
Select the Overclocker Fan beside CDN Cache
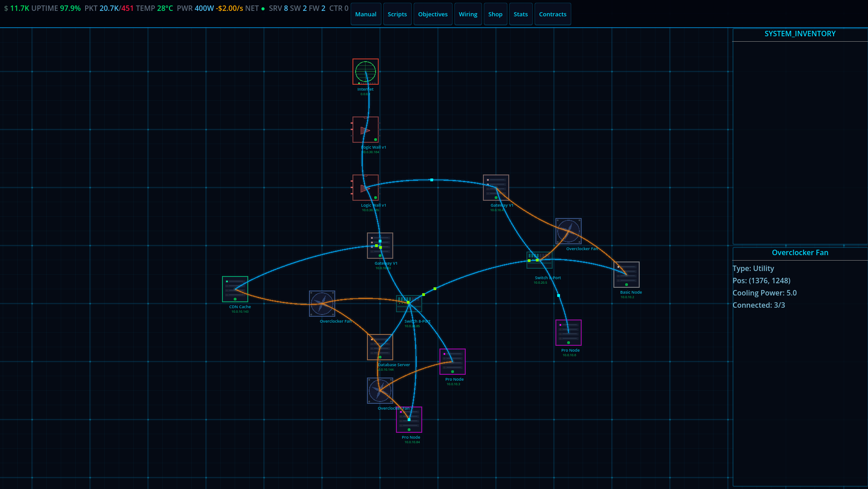[322, 304]
